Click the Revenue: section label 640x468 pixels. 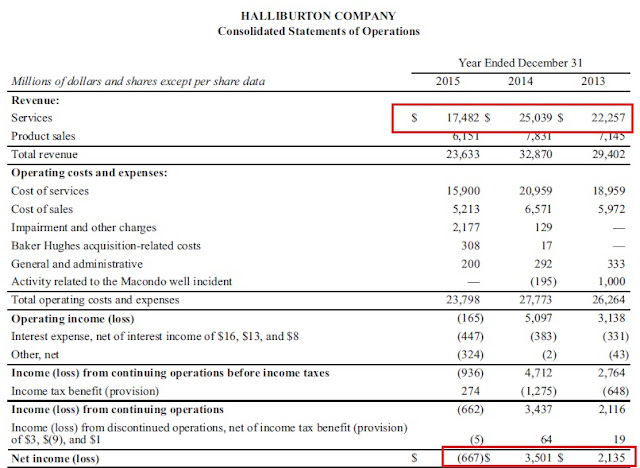[35, 100]
